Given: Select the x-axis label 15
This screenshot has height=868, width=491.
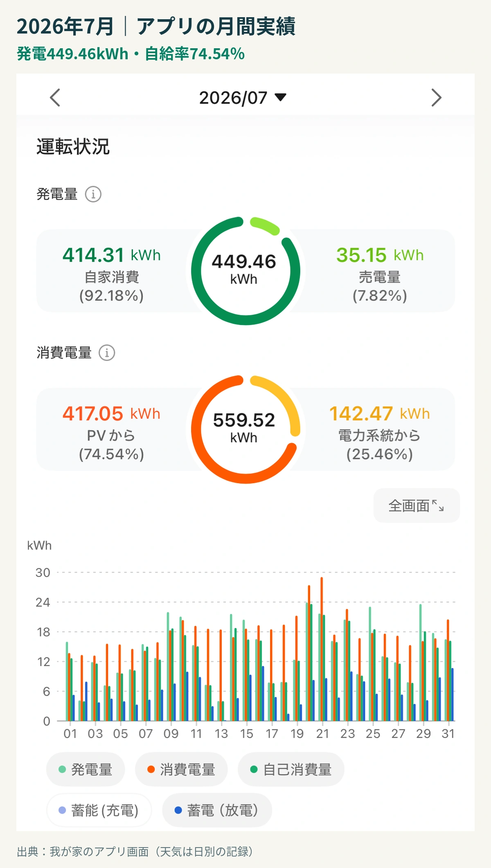Looking at the screenshot, I should pos(246,733).
